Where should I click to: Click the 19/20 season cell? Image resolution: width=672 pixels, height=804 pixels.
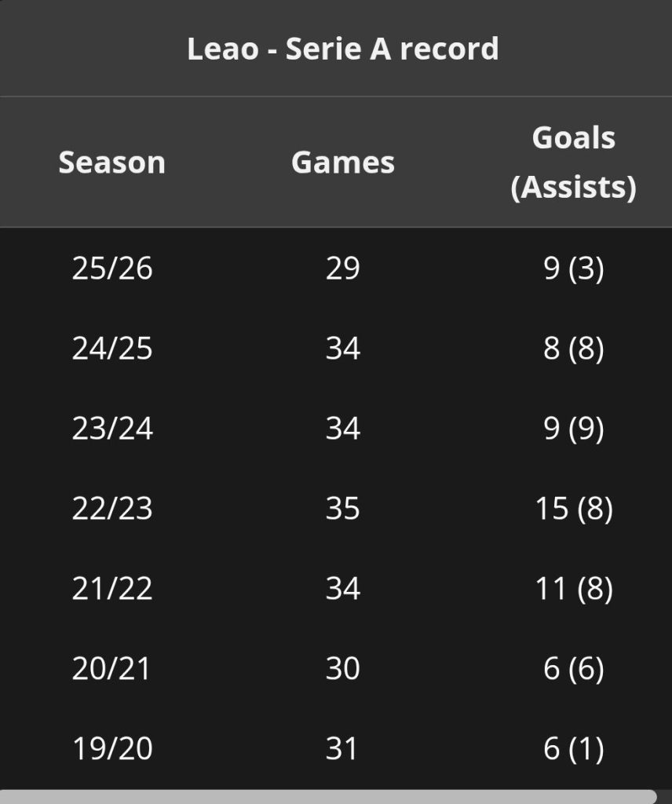pyautogui.click(x=111, y=748)
